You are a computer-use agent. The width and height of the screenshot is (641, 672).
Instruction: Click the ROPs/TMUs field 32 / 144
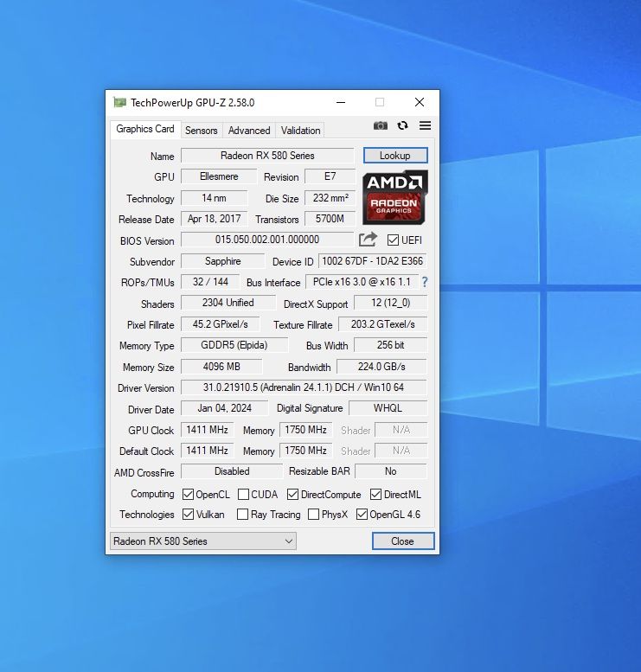coord(210,282)
